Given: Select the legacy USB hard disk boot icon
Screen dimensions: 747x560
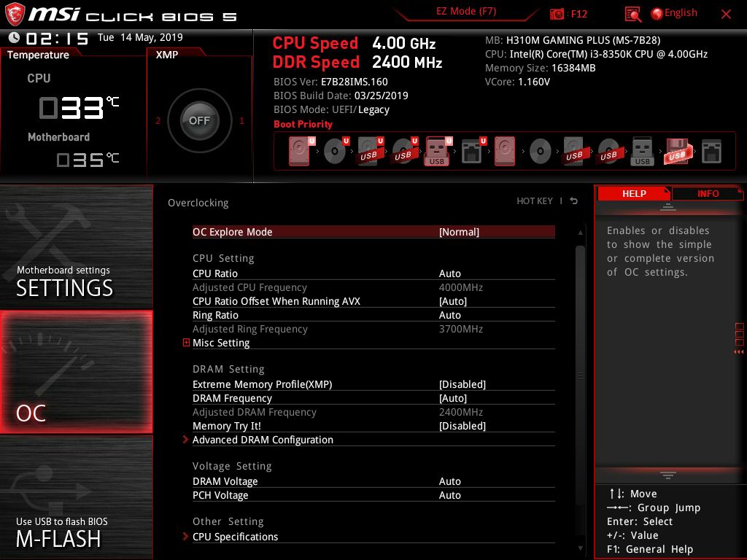Looking at the screenshot, I should point(575,151).
